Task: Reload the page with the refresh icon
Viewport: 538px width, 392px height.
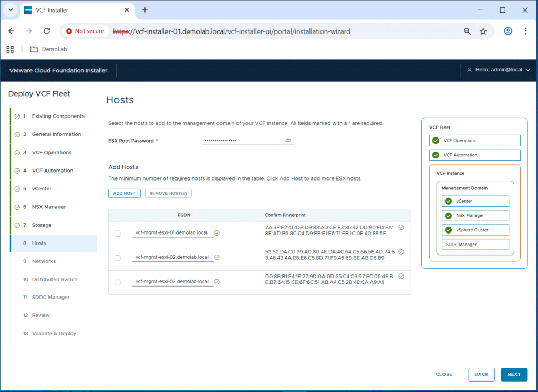Action: (47, 31)
